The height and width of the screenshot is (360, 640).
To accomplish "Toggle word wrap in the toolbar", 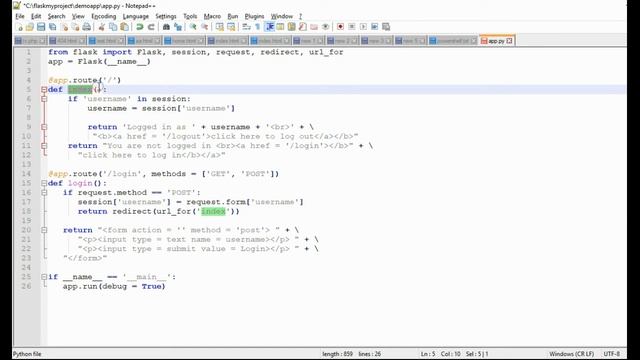I will pyautogui.click(x=246, y=27).
